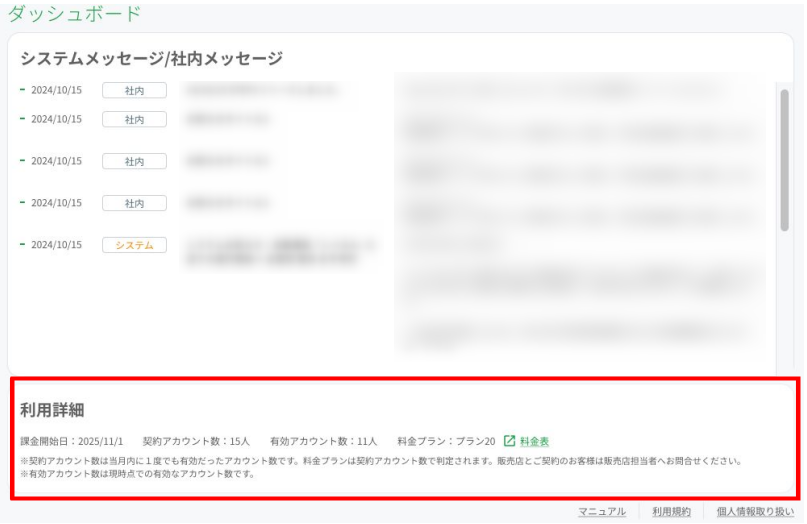807x524 pixels.
Task: Click the orange システム tag
Action: point(134,245)
